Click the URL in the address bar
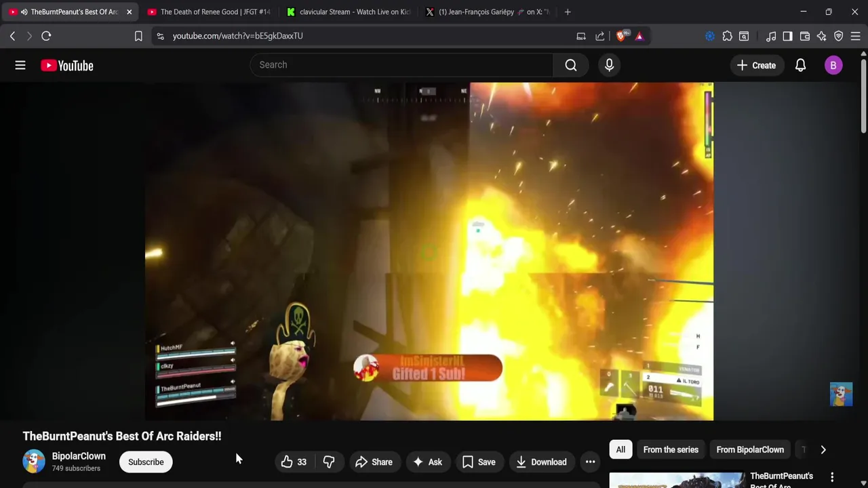This screenshot has width=868, height=488. (x=237, y=36)
